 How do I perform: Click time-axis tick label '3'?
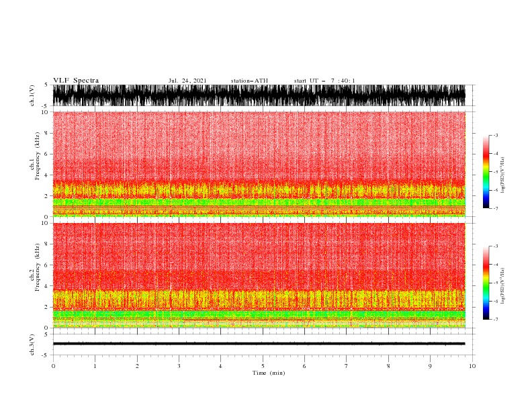[179, 366]
